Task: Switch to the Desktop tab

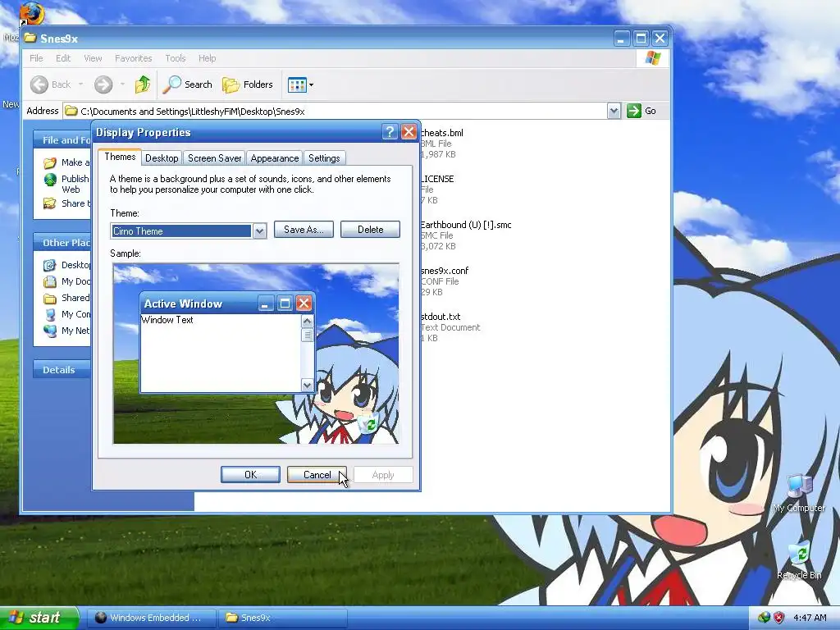Action: (162, 158)
